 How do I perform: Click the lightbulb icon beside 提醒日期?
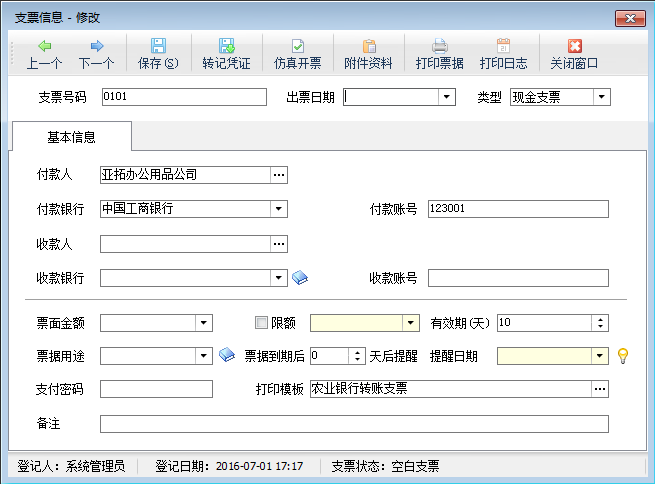(621, 355)
